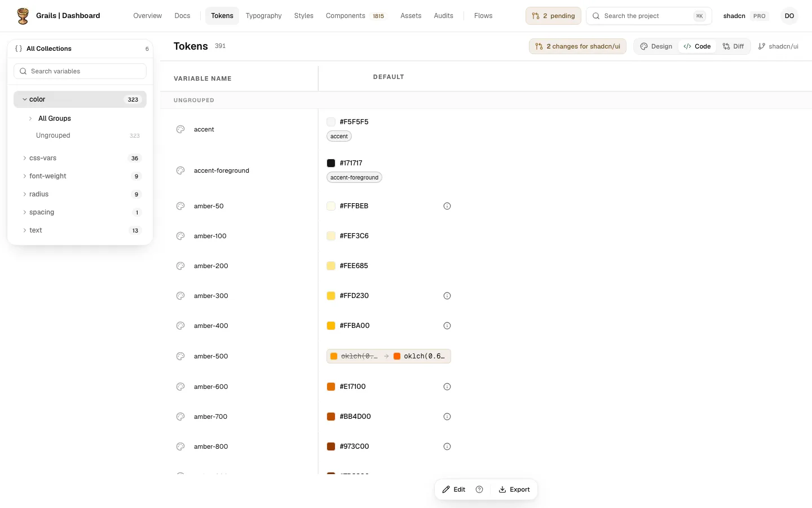Expand the spacing collection

click(25, 212)
